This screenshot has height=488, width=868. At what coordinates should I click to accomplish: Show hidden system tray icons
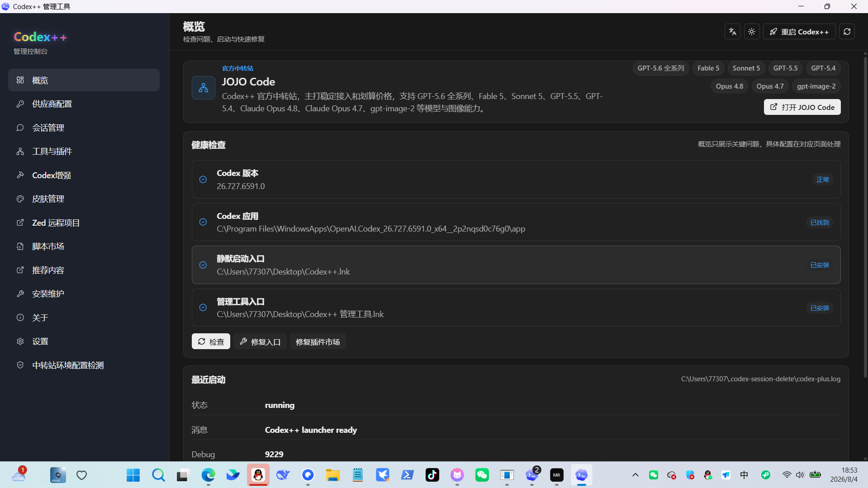(x=636, y=475)
